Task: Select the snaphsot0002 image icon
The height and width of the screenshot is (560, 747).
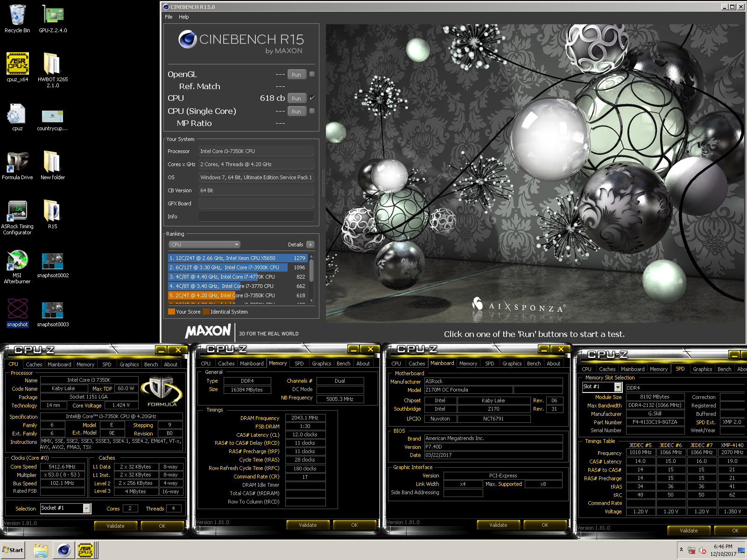Action: [53, 265]
